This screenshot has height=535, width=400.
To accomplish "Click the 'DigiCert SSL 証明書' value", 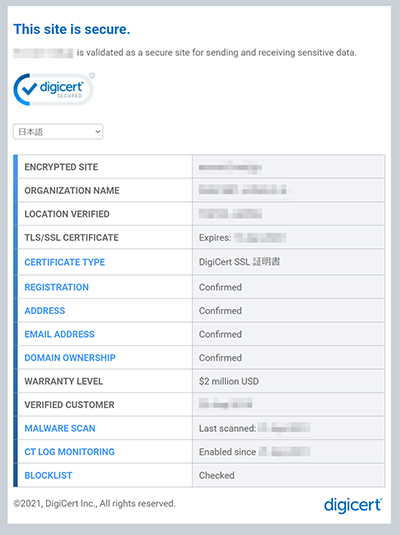I will [x=239, y=262].
